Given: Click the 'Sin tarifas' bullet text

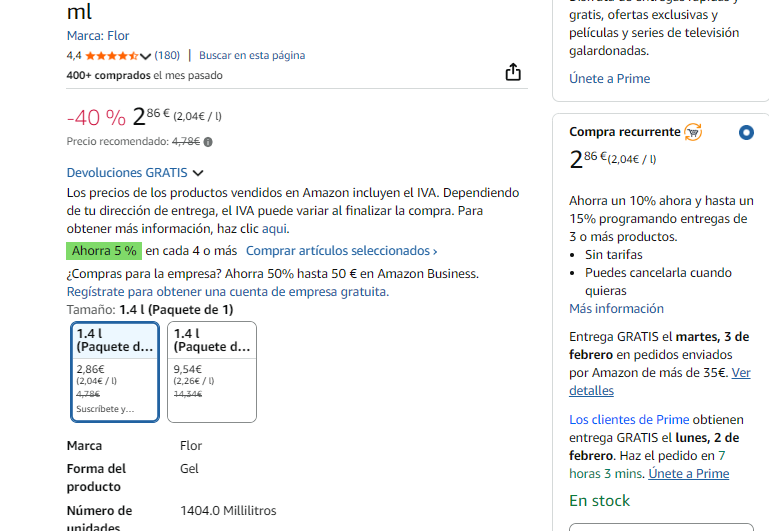Looking at the screenshot, I should pos(614,254).
